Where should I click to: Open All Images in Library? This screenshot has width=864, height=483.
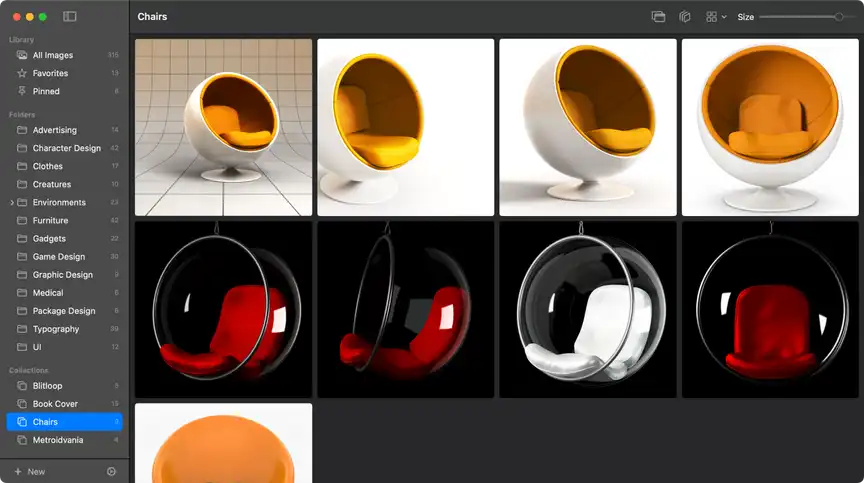coord(64,55)
